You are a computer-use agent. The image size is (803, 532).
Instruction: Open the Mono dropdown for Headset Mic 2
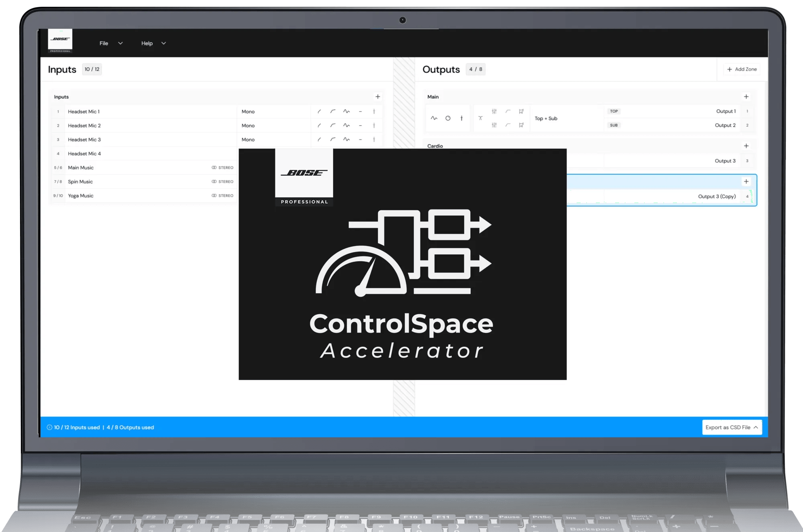tap(274, 126)
